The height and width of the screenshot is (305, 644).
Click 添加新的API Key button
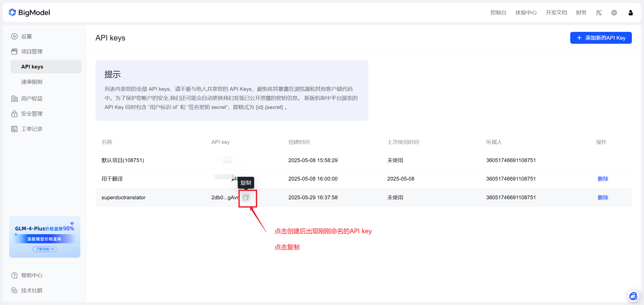pyautogui.click(x=601, y=38)
